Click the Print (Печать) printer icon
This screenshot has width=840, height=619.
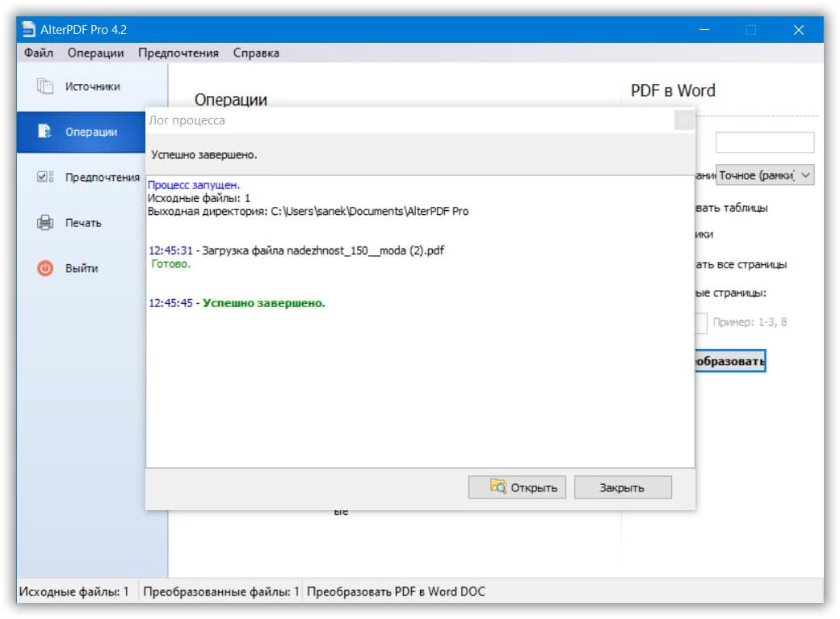[45, 222]
